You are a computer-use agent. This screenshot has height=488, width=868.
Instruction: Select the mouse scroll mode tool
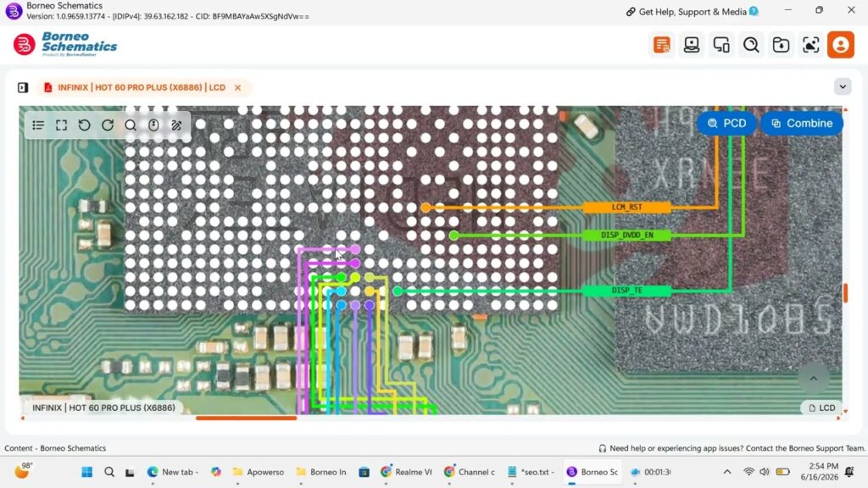(x=153, y=125)
